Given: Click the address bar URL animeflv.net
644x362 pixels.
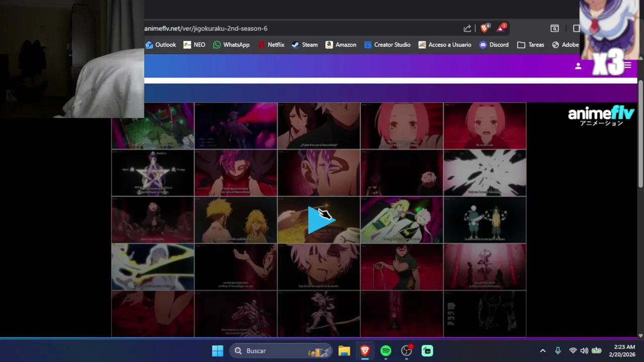Looking at the screenshot, I should click(206, 29).
